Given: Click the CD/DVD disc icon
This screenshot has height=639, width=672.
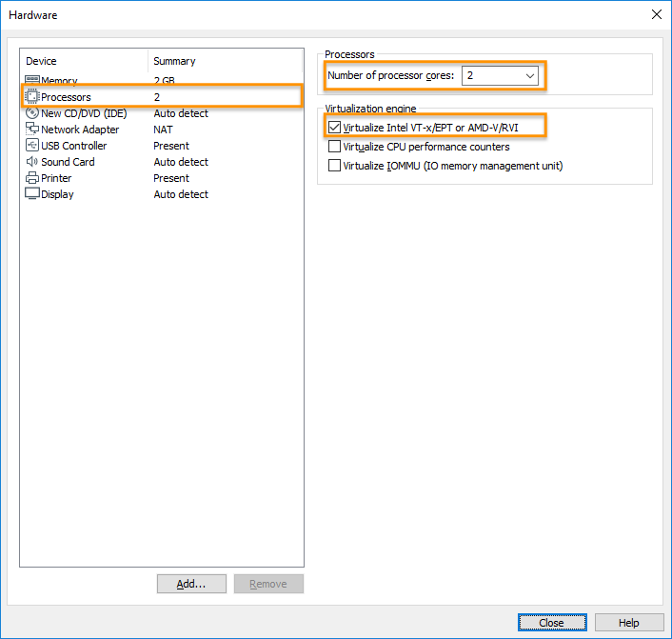Looking at the screenshot, I should point(32,112).
